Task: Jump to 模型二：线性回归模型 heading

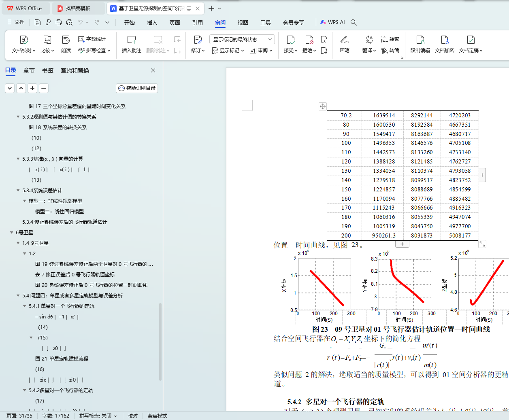Action: point(60,211)
